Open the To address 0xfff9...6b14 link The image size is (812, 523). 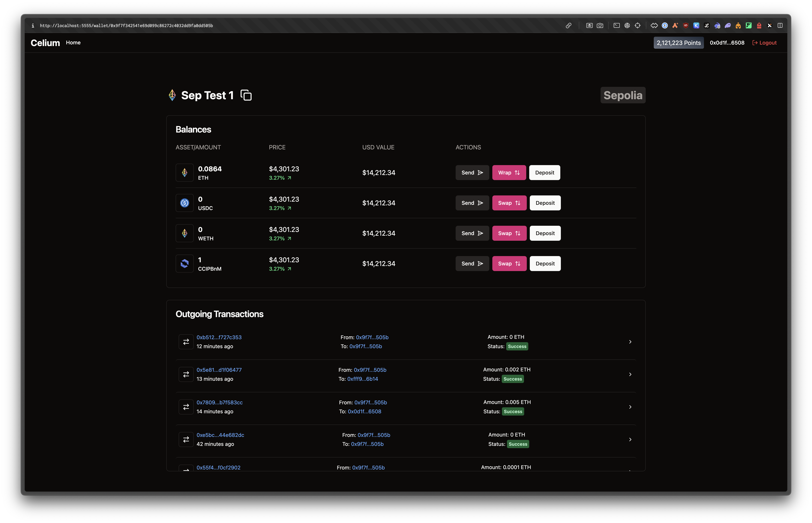tap(362, 379)
